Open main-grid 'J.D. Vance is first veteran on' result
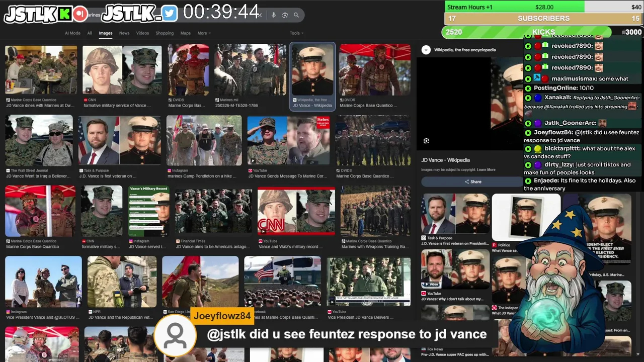This screenshot has height=362, width=644. click(119, 141)
